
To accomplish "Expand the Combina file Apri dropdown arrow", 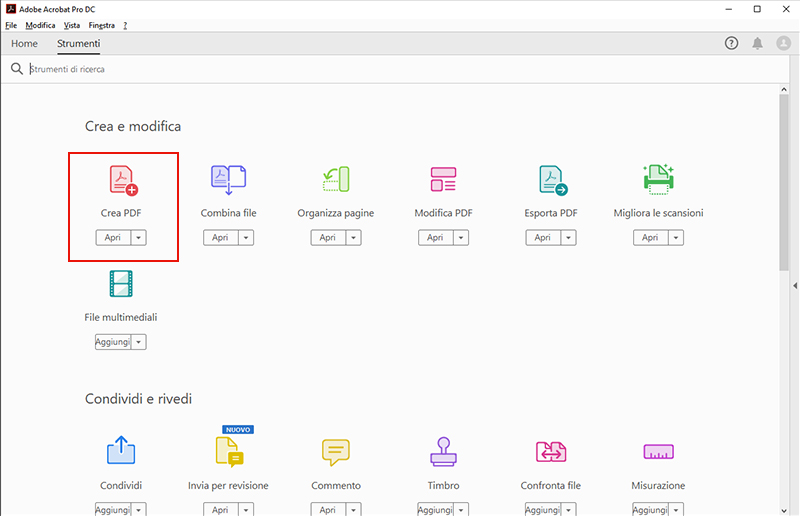I will click(x=246, y=237).
